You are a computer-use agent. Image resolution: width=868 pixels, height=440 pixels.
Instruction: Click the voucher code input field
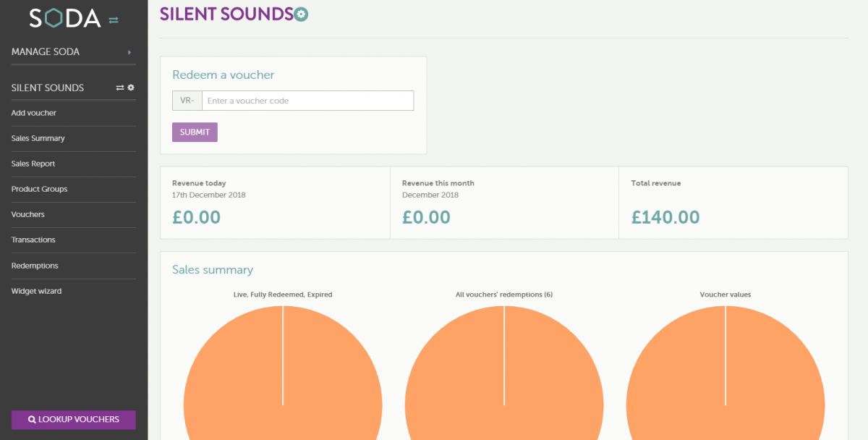pos(307,101)
